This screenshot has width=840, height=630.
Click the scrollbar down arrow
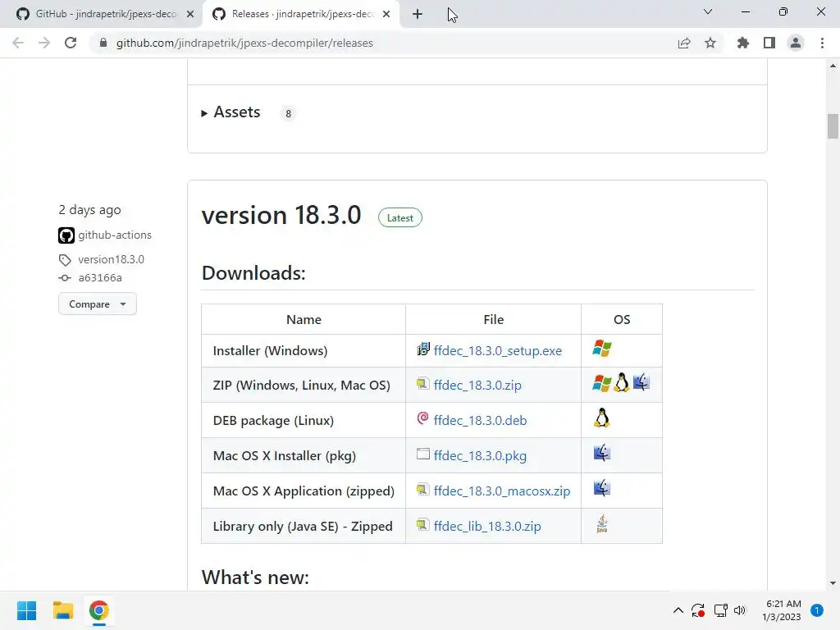[833, 583]
